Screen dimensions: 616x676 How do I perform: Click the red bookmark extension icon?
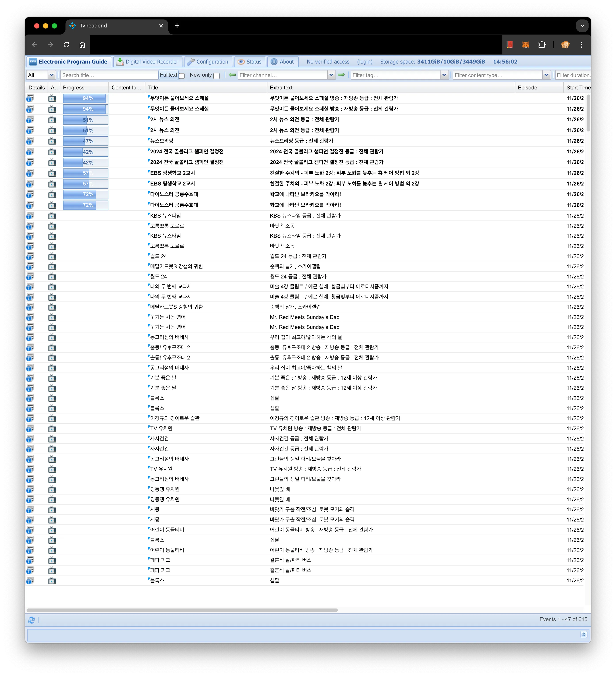(x=509, y=44)
